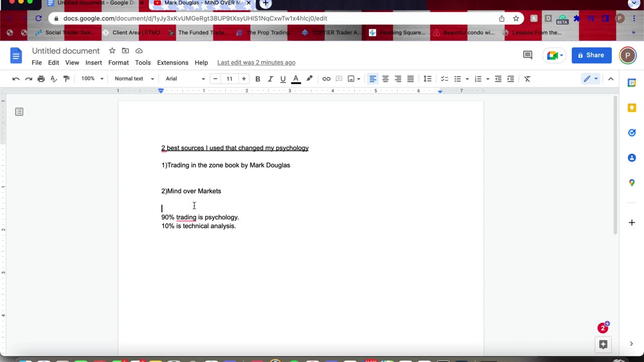Expand numbered list options arrow
Viewport: 644px width, 362px height.
(x=488, y=79)
